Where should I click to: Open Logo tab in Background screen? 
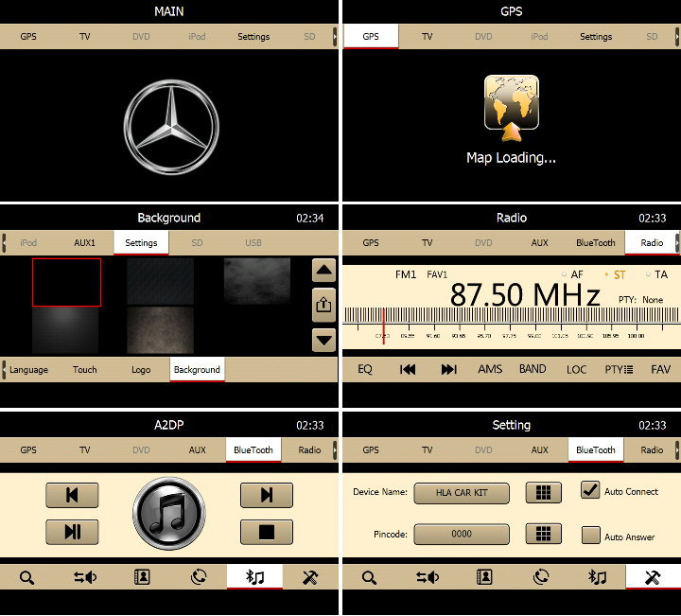pyautogui.click(x=141, y=370)
